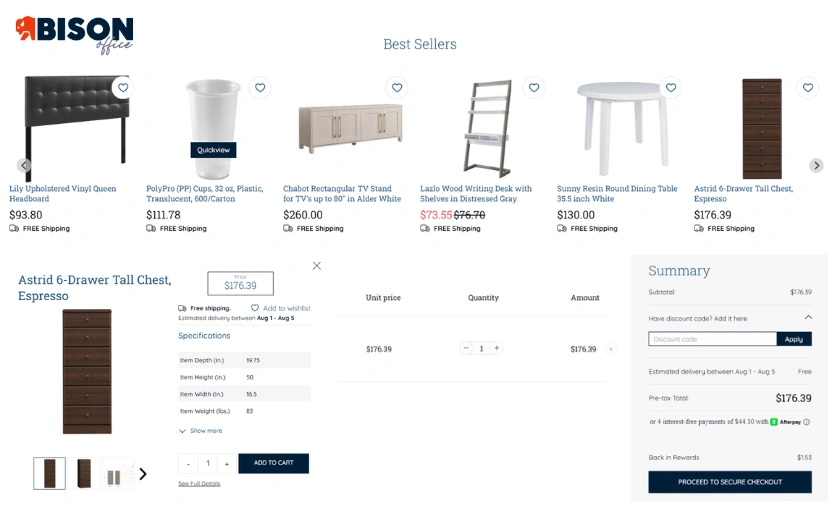Screen dimensions: 840x508
Task: Add the Astrid chest to cart
Action: [x=273, y=464]
